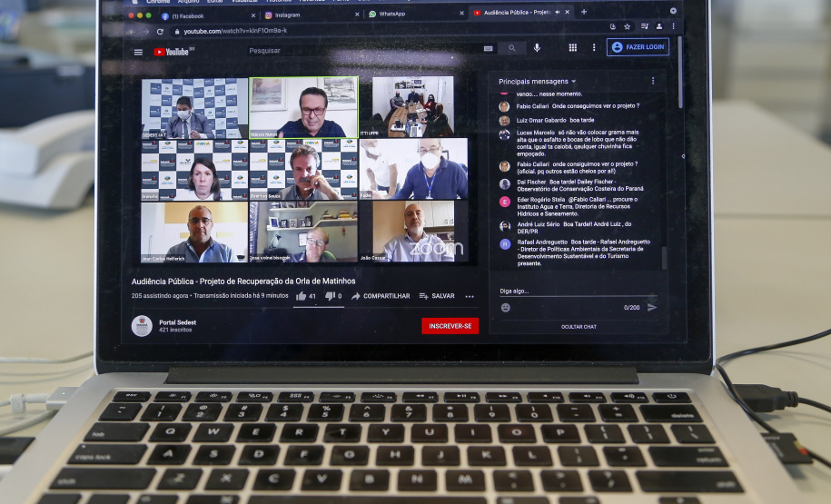Open emoji picker in live chat
Viewport: 831px width, 504px height.
click(506, 307)
